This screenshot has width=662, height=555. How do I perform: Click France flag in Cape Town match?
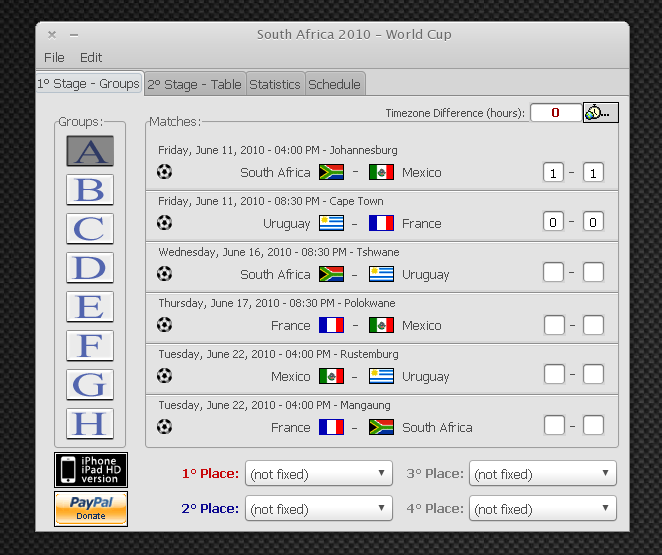381,223
